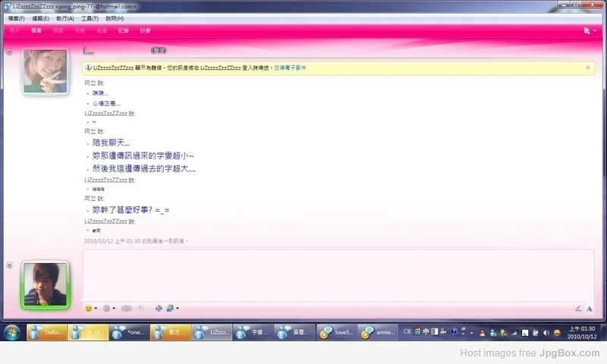The height and width of the screenshot is (364, 607).
Task: Click the voice clip icon
Action: click(x=140, y=308)
